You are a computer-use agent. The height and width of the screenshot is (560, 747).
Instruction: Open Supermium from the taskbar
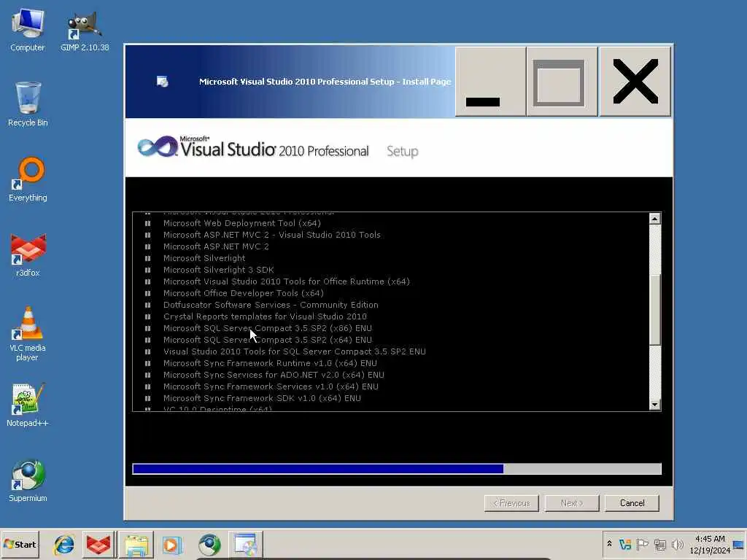pos(209,544)
